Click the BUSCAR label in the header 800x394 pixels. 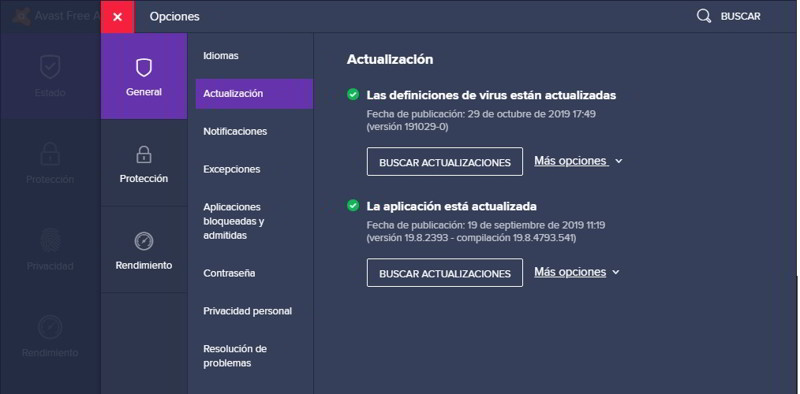pyautogui.click(x=740, y=17)
